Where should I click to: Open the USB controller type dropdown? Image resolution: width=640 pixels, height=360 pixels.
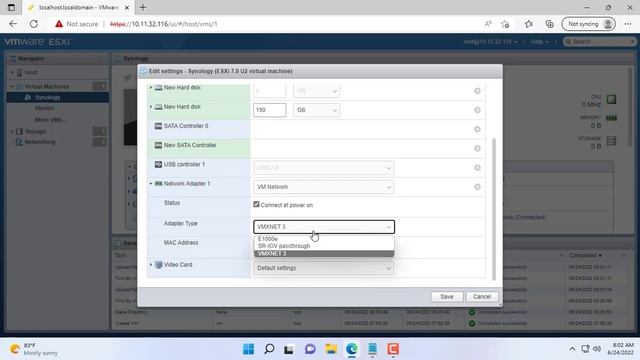[324, 168]
